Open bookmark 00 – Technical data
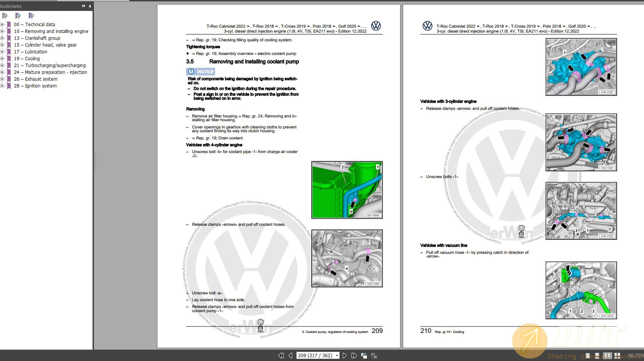Viewport: 644px width, 361px height. [x=35, y=25]
